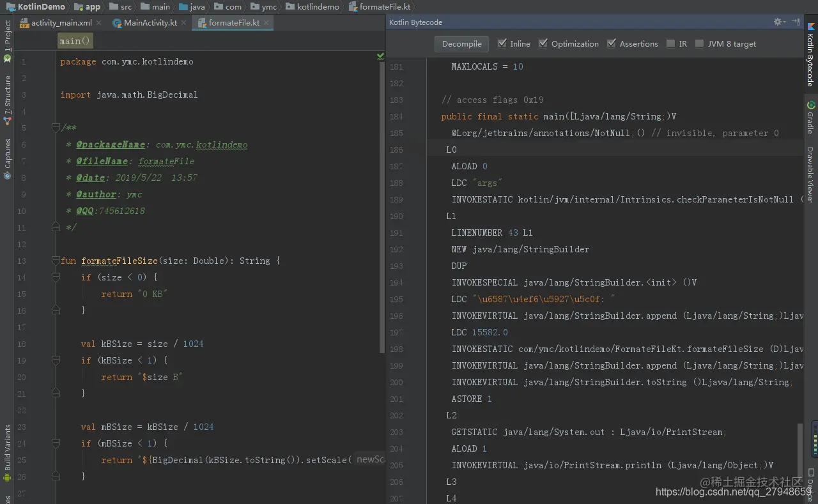Click the KotlinDemo project breadcrumb
This screenshot has width=818, height=504.
pos(36,6)
